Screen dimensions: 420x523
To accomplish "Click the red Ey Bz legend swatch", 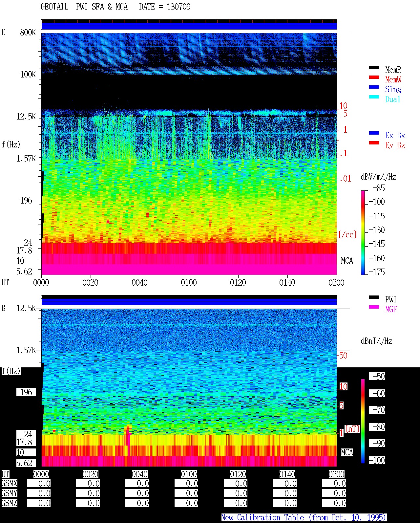I will pos(374,143).
